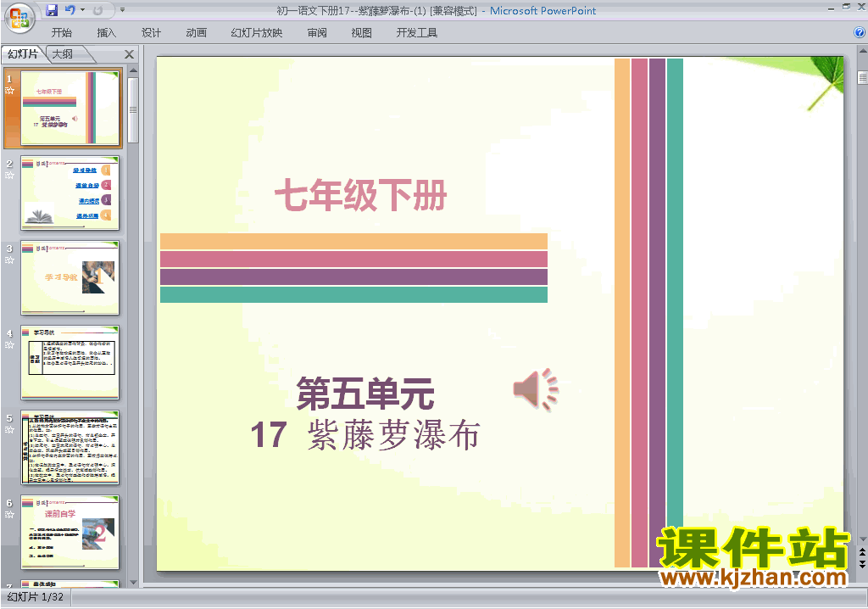Close the PowerPoint window
Viewport: 868px width, 609px height.
pyautogui.click(x=861, y=7)
